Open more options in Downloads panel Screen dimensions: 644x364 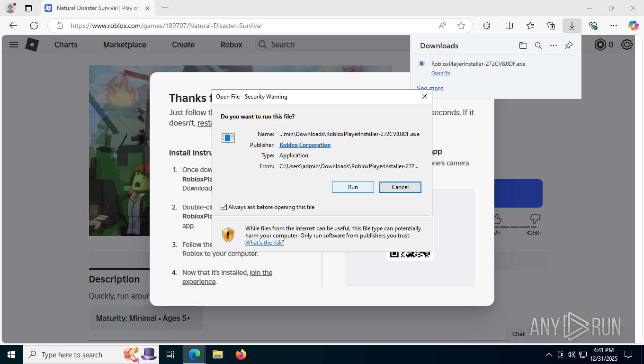[x=554, y=45]
